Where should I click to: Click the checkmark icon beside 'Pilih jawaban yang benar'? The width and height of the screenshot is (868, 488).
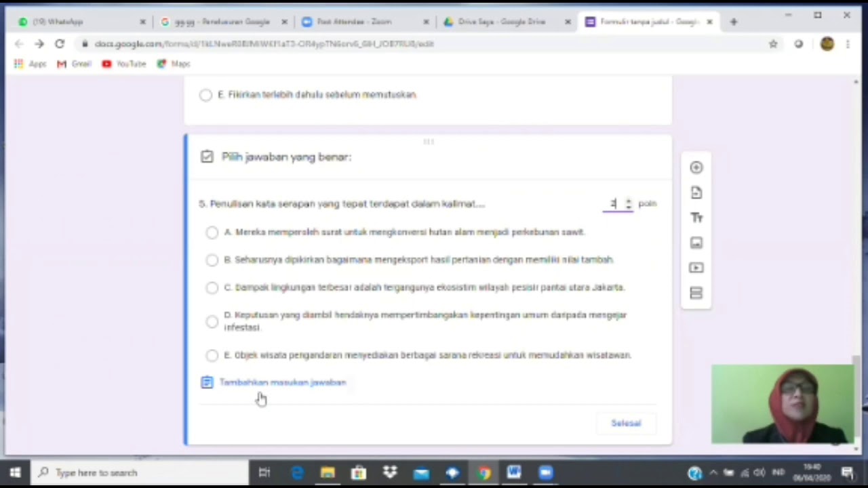click(x=207, y=157)
